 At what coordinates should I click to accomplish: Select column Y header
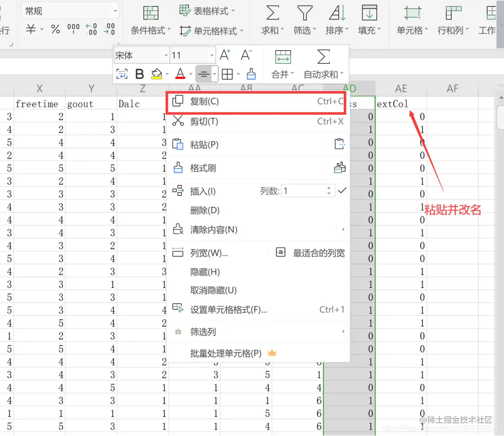click(x=92, y=89)
